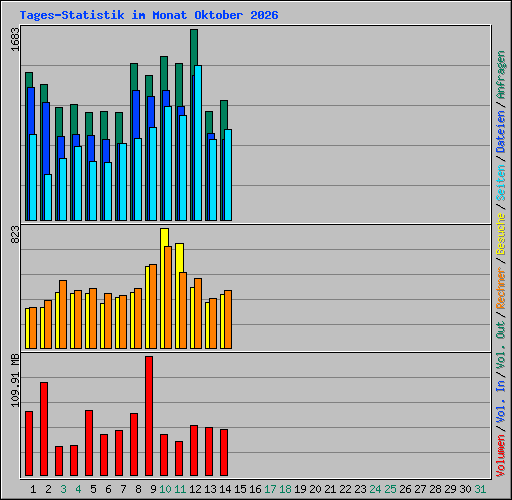Image resolution: width=512 pixels, height=500 pixels.
Task: Click the top axis value 1683
Action: click(x=15, y=39)
